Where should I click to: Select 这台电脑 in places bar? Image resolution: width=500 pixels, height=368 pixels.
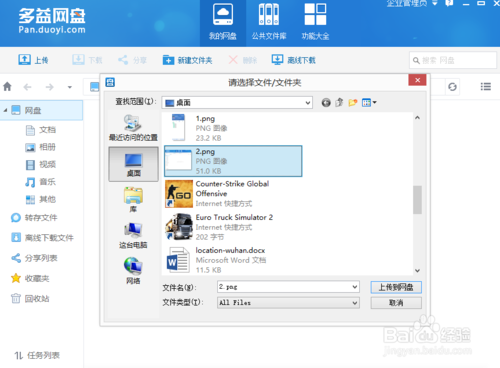pos(133,235)
